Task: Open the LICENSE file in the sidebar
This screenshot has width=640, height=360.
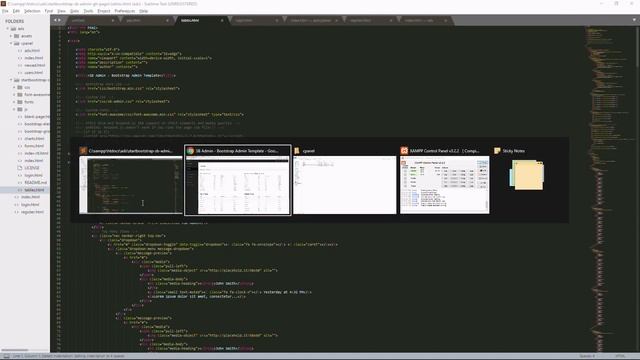Action: pos(32,168)
